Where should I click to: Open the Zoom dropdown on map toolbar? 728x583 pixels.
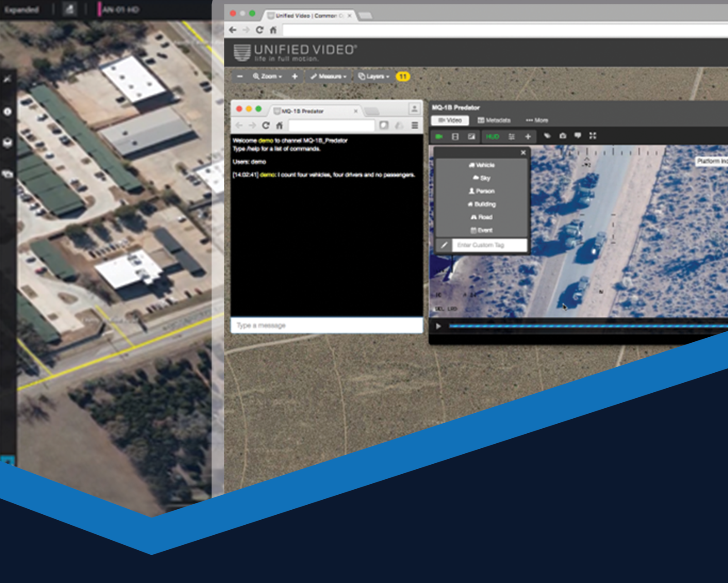pos(268,76)
